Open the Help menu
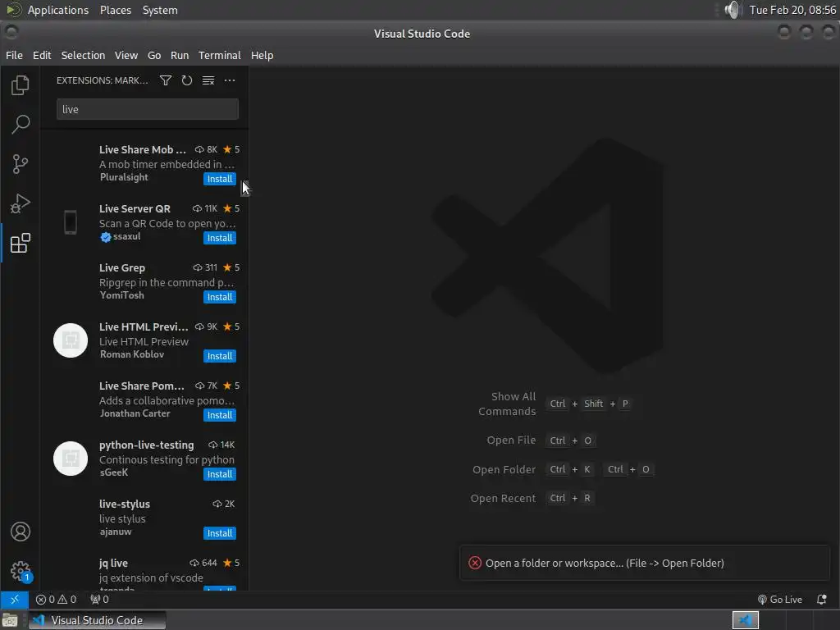840x630 pixels. (x=262, y=55)
